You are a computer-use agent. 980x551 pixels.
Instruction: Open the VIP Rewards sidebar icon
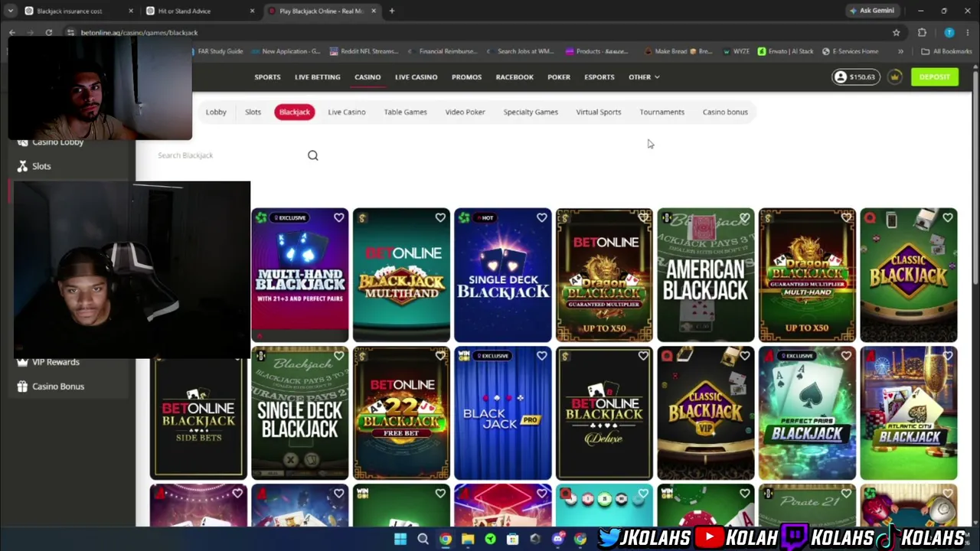(x=22, y=362)
